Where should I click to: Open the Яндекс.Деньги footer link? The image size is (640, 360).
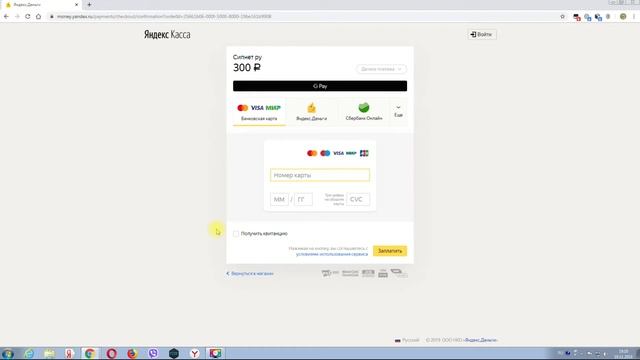coord(480,340)
